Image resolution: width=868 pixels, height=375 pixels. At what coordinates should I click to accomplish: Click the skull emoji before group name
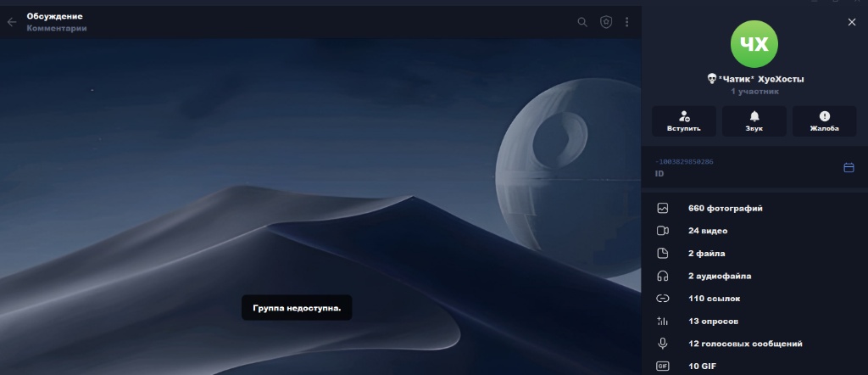tap(712, 79)
